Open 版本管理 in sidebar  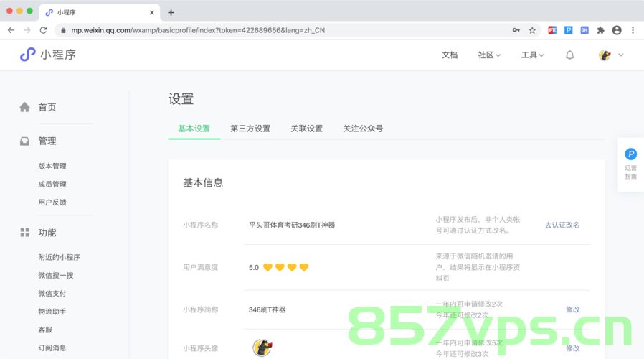[x=52, y=166]
